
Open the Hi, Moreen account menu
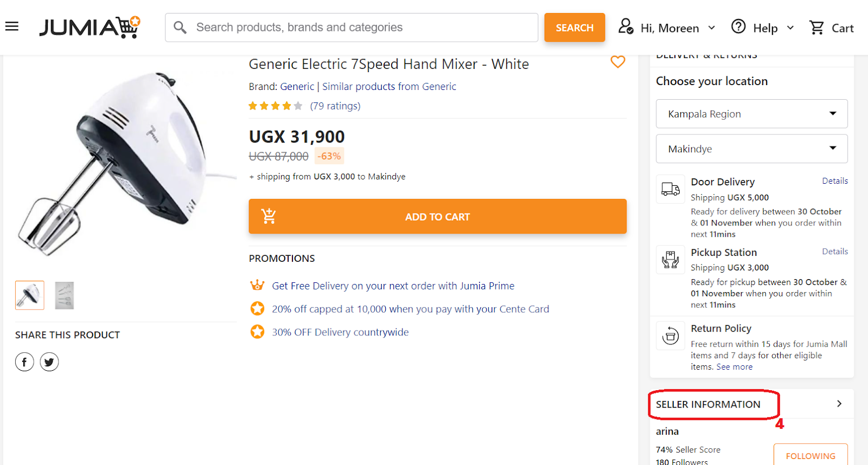point(667,28)
